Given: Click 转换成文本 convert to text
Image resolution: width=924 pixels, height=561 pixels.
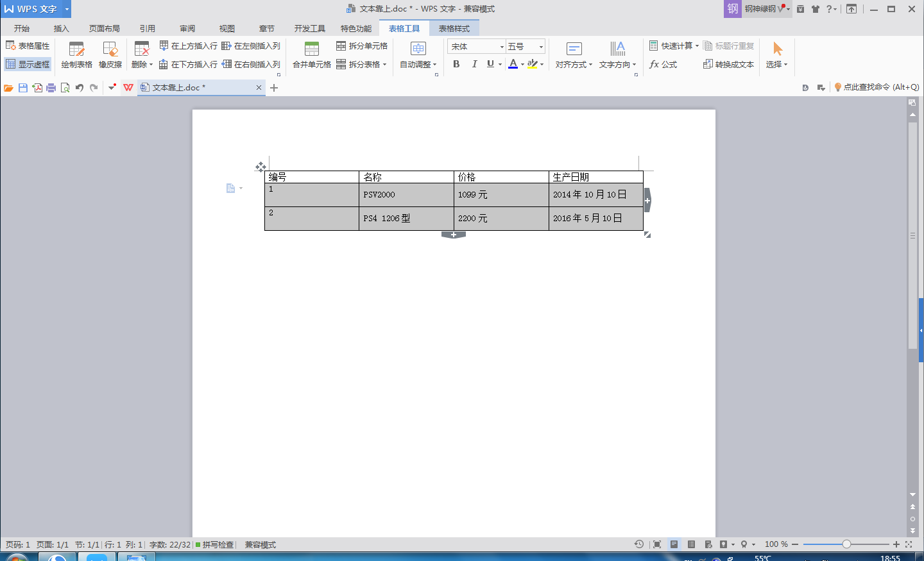Looking at the screenshot, I should click(728, 64).
